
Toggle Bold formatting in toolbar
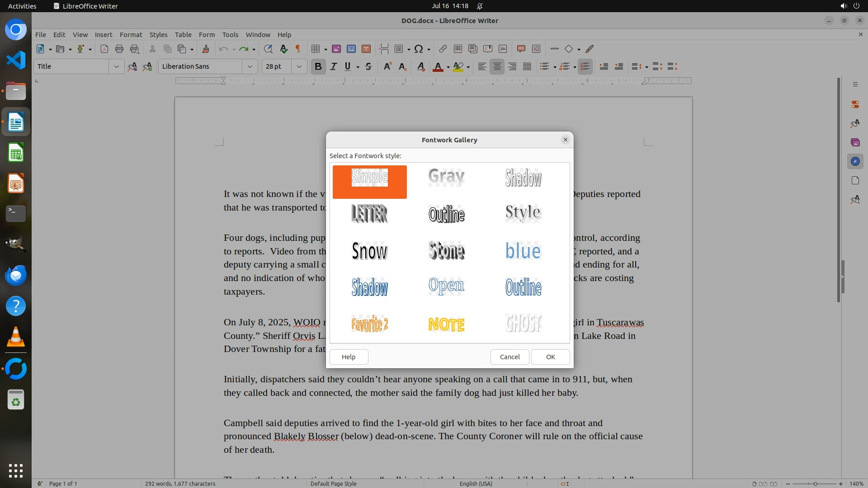pos(318,66)
